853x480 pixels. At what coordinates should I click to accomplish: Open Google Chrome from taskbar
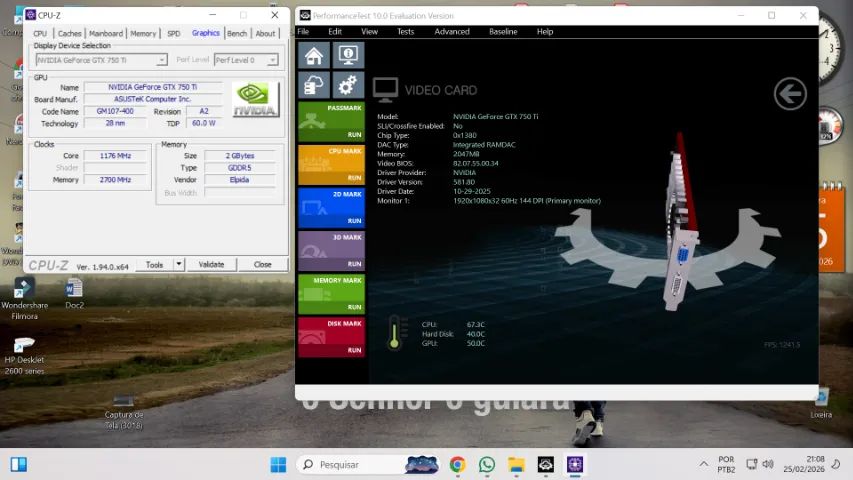tap(458, 465)
